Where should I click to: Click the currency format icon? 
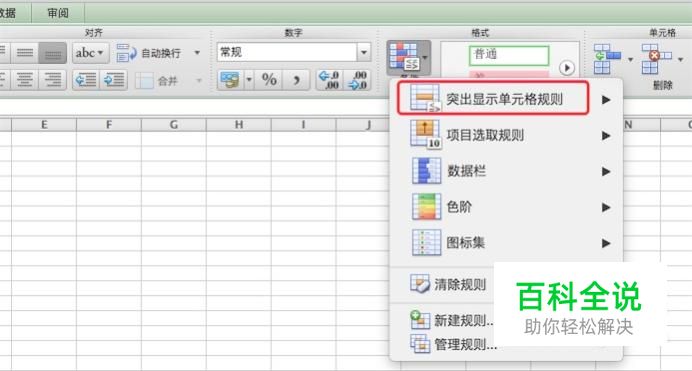(230, 80)
